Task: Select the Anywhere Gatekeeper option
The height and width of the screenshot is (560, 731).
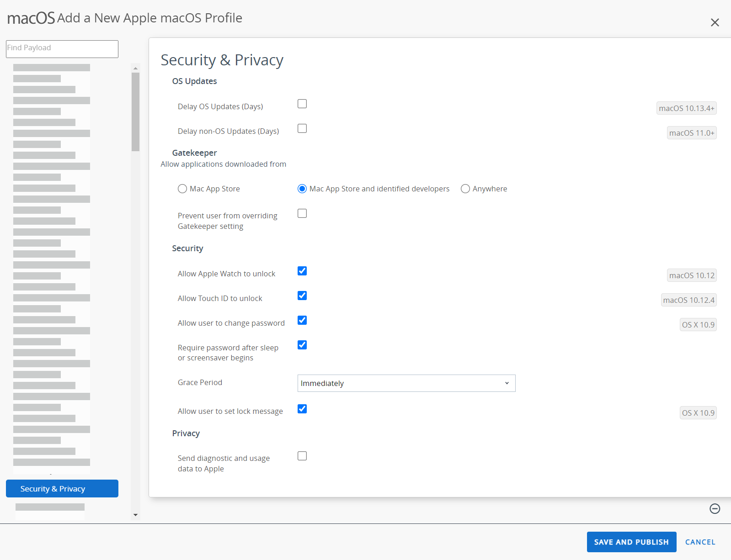Action: coord(465,189)
